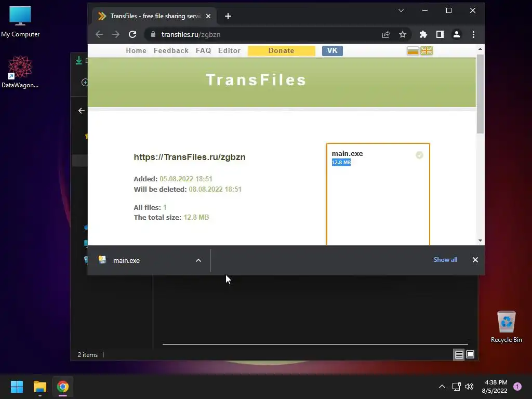
Task: Click the page scrollbar down arrow
Action: [480, 241]
